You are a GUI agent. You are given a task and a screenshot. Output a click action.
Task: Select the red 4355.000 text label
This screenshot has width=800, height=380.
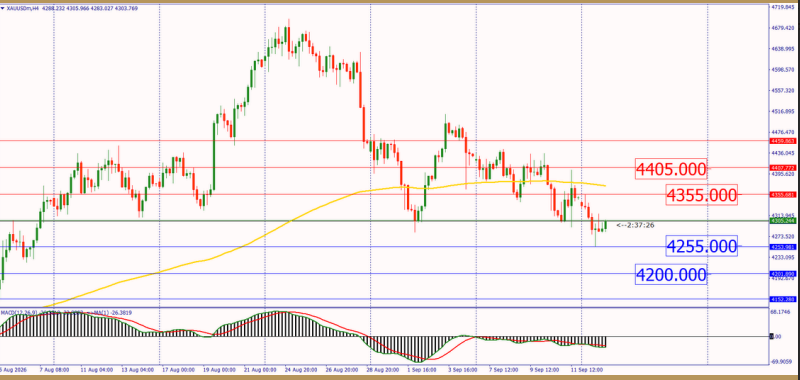tap(702, 195)
